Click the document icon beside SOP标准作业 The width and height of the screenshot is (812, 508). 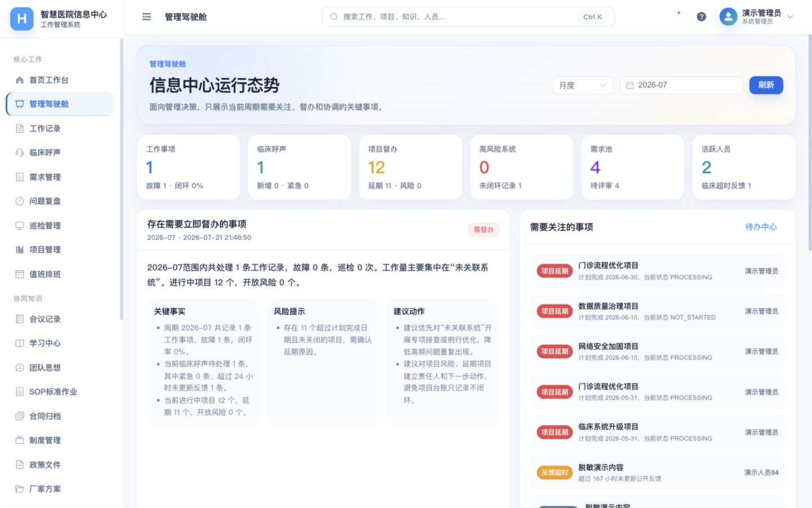(x=20, y=392)
